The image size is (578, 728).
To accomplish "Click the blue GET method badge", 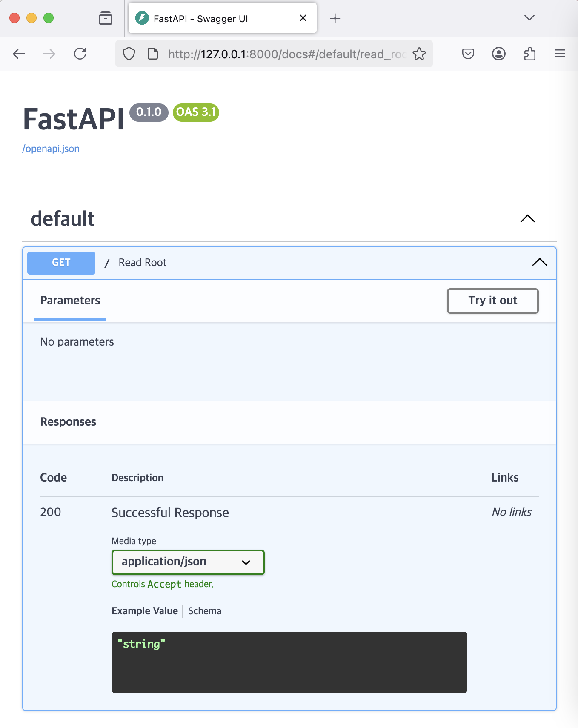I will coord(61,263).
